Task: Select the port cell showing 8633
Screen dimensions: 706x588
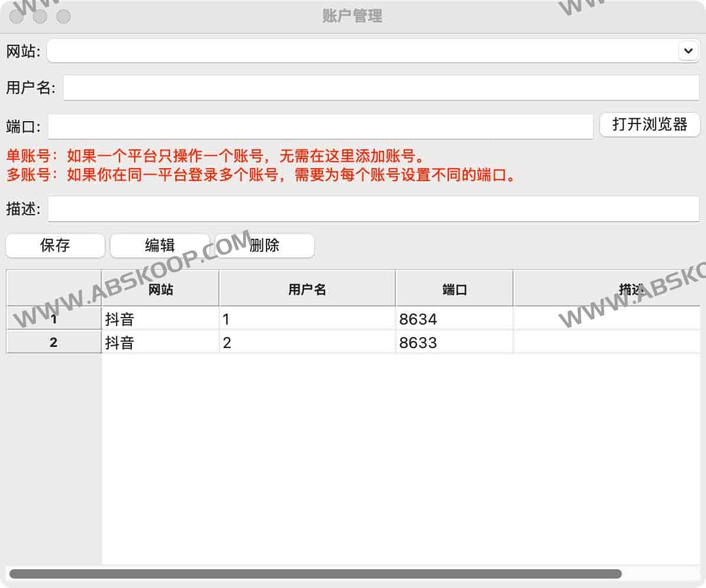Action: (454, 342)
